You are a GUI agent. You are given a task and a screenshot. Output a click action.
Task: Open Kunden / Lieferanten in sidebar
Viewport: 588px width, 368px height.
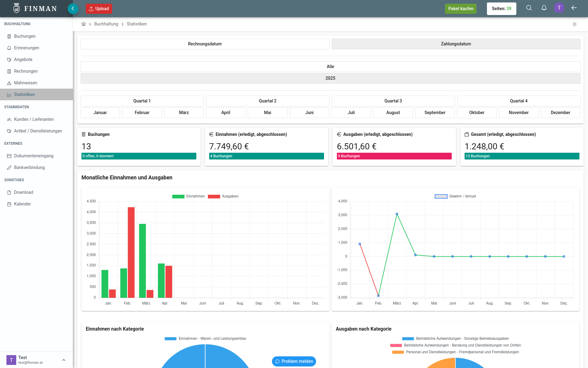tap(36, 119)
